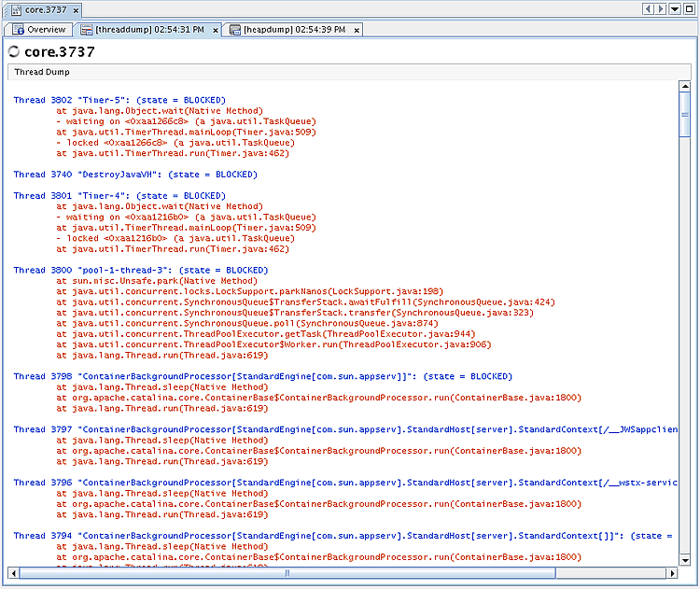
Task: Close the threaddump tab
Action: coord(216,31)
